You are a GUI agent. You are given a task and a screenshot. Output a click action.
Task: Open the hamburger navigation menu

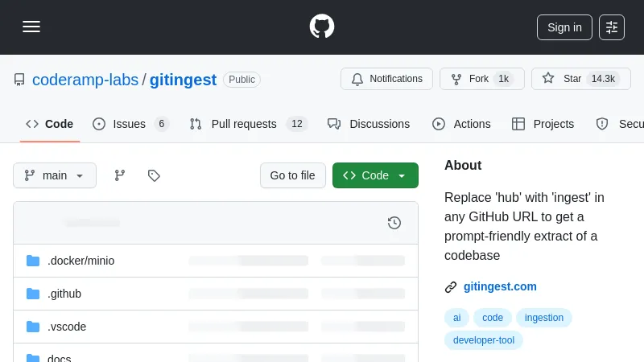31,27
